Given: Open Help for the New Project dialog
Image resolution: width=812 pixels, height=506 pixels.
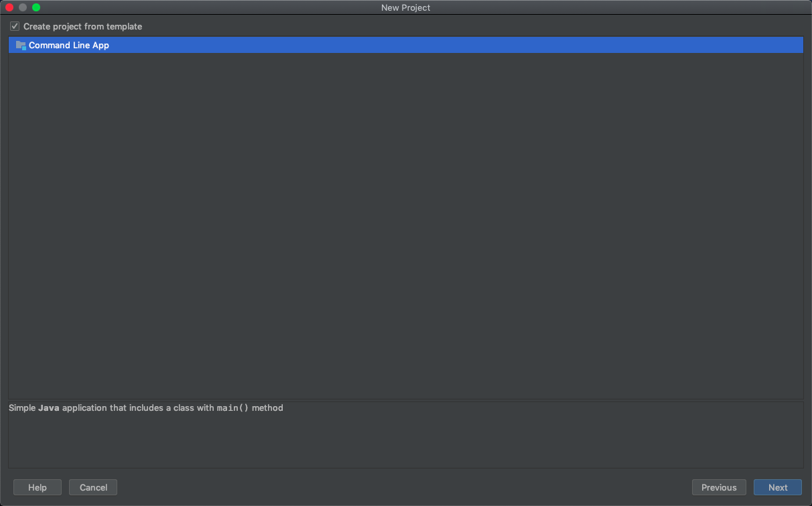Looking at the screenshot, I should pyautogui.click(x=37, y=487).
